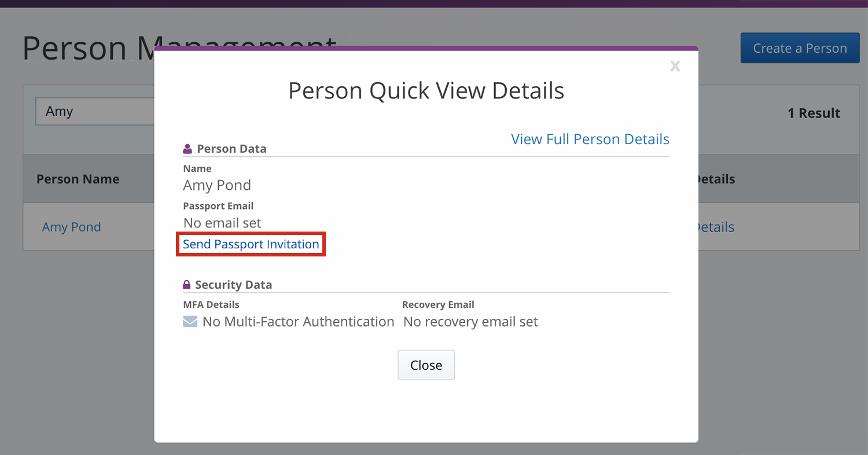Open the Amy Pond link in results table

pos(72,227)
